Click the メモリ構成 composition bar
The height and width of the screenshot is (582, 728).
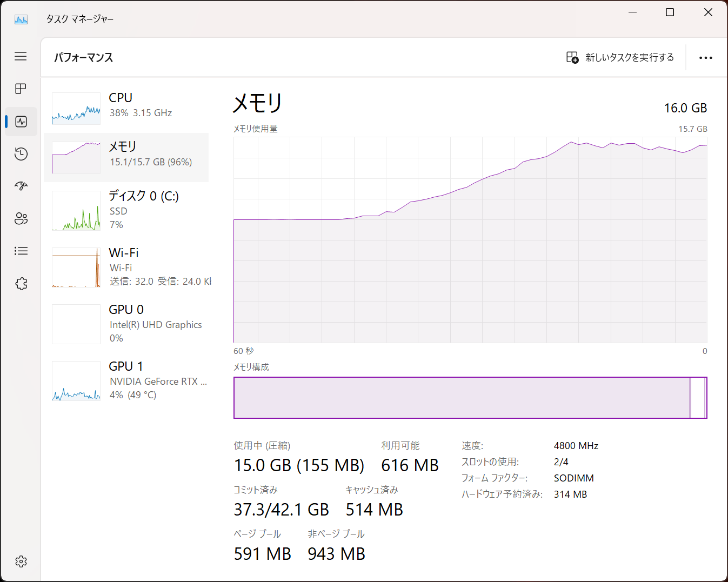(470, 398)
